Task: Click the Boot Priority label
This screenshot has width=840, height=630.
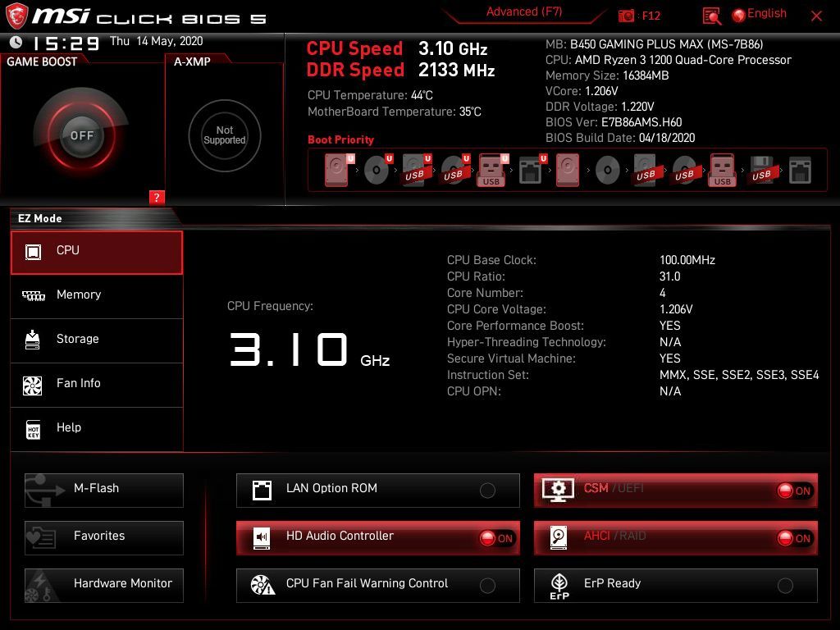Action: point(340,139)
